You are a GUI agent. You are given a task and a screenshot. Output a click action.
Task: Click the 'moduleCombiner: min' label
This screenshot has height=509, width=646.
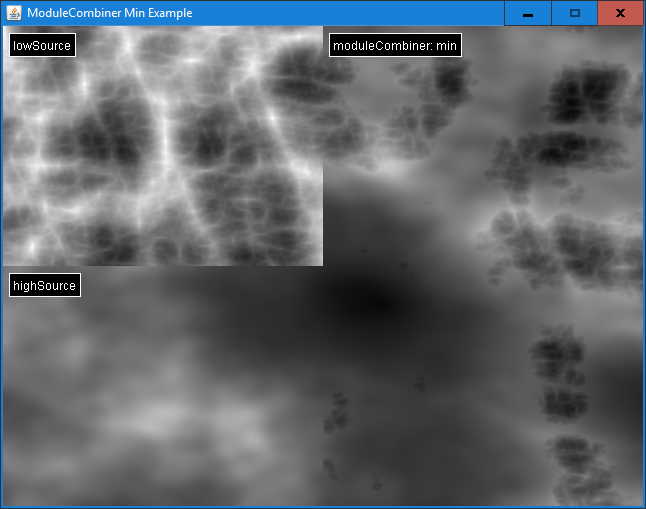click(x=395, y=46)
